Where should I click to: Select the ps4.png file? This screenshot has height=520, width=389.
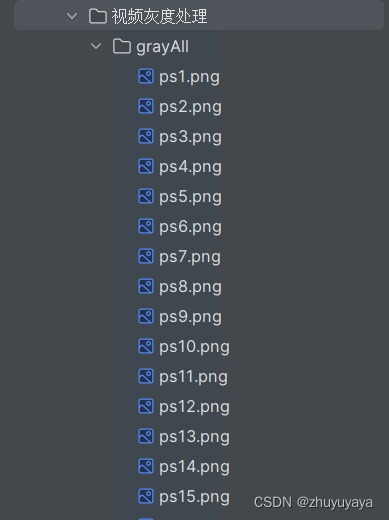[190, 167]
